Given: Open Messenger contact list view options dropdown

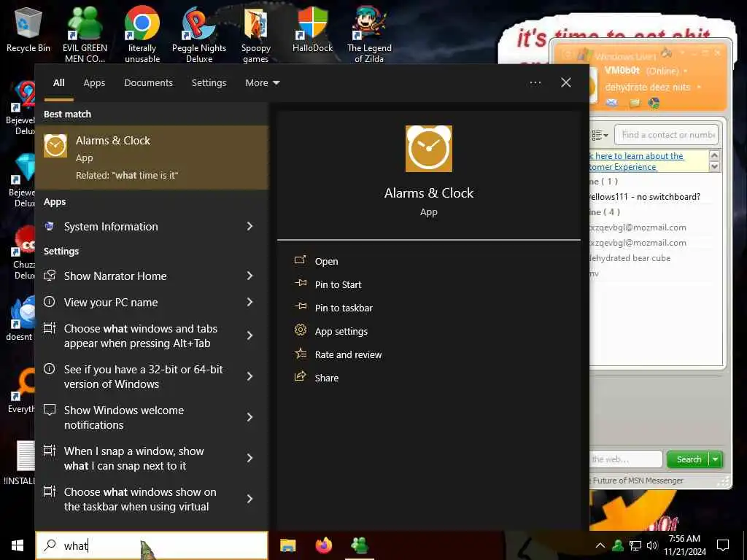Looking at the screenshot, I should pyautogui.click(x=600, y=135).
